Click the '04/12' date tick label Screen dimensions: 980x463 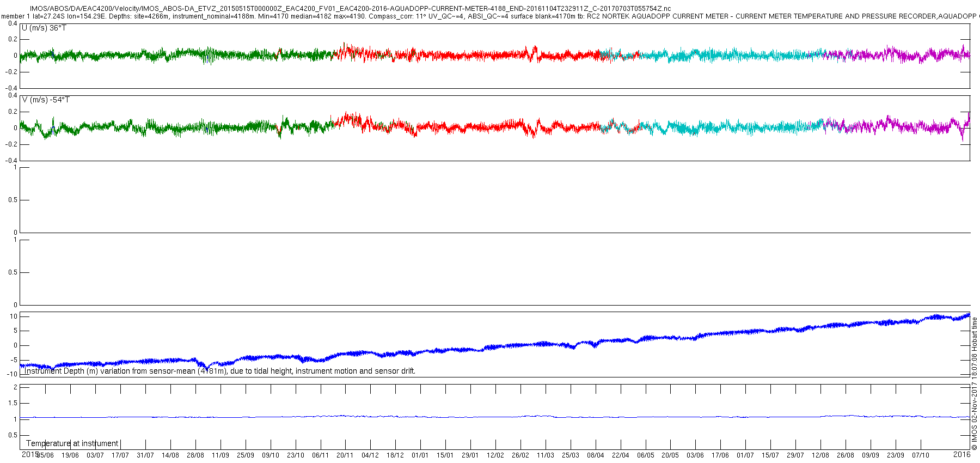(x=370, y=455)
